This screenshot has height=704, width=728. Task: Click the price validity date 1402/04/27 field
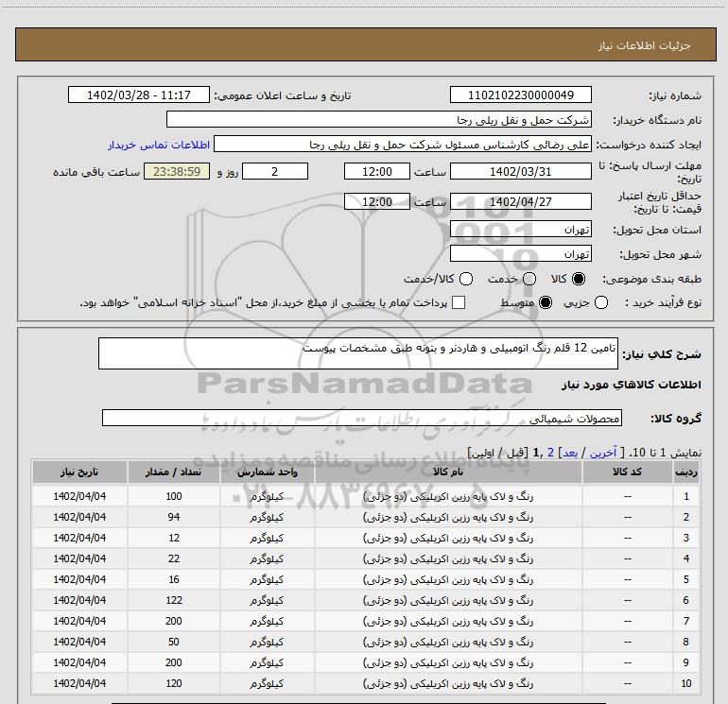click(x=520, y=201)
